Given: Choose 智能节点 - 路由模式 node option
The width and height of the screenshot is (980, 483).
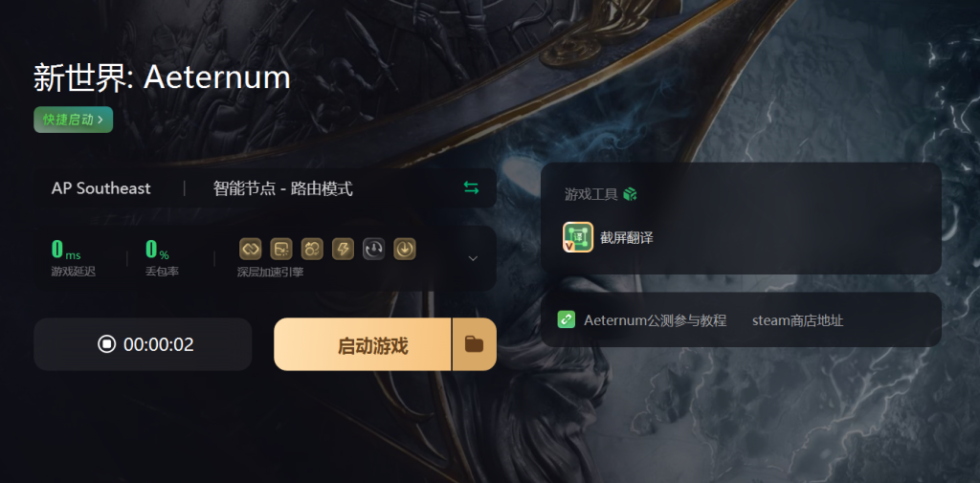Looking at the screenshot, I should coord(283,188).
